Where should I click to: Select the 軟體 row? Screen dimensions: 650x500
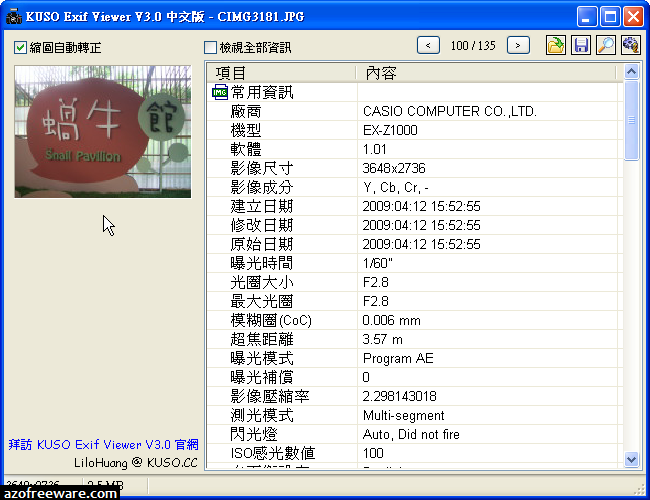point(415,149)
